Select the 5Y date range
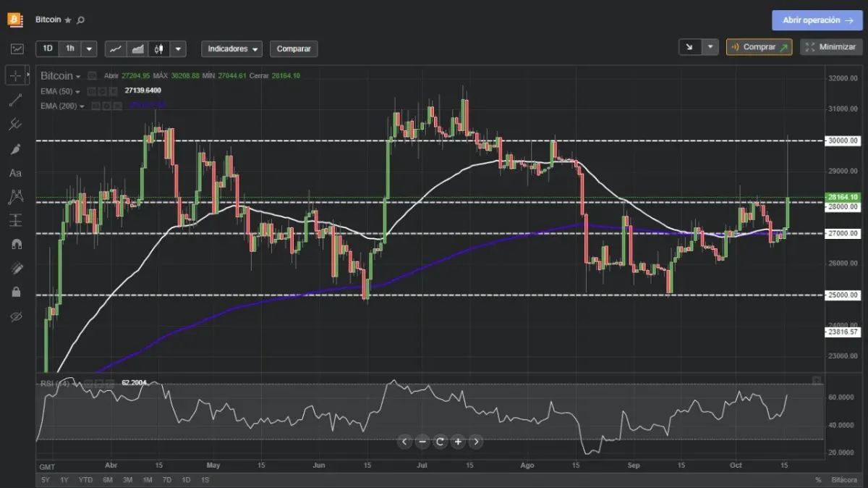The height and width of the screenshot is (488, 868). point(46,480)
